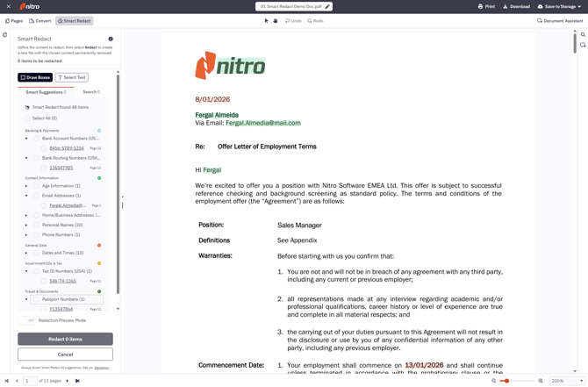Collapse the Bank Account Numbers group
Viewport: 588px width, 387px height.
coord(26,139)
